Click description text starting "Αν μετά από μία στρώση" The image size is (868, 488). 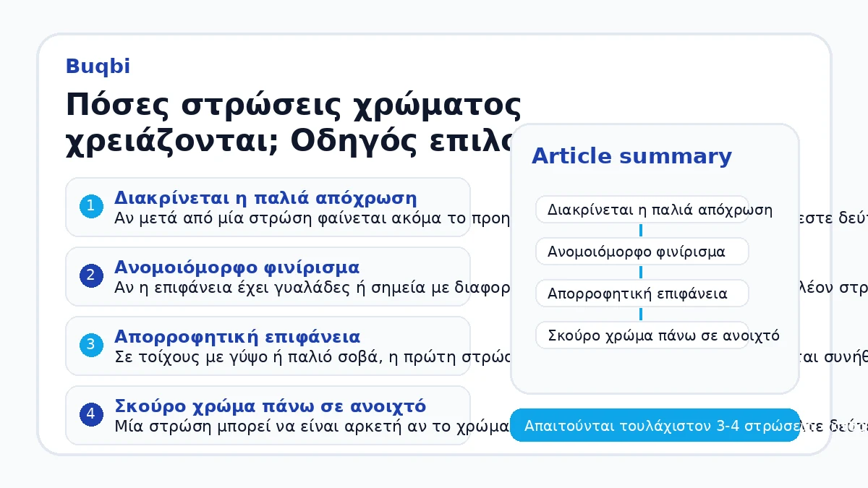coord(312,219)
